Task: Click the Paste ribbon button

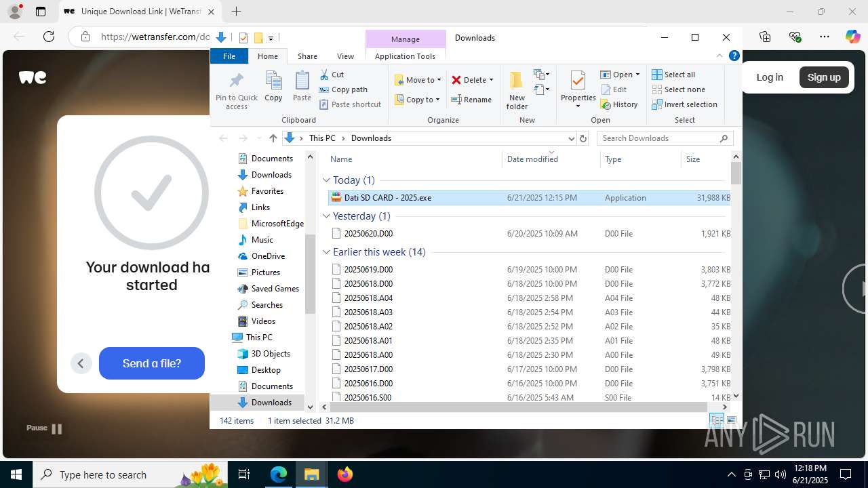Action: pyautogui.click(x=302, y=87)
